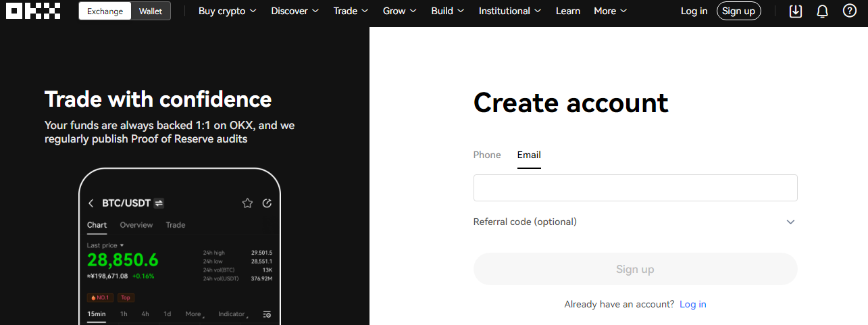Viewport: 868px width, 325px height.
Task: Select the Chart tab in phone mockup
Action: coord(97,225)
